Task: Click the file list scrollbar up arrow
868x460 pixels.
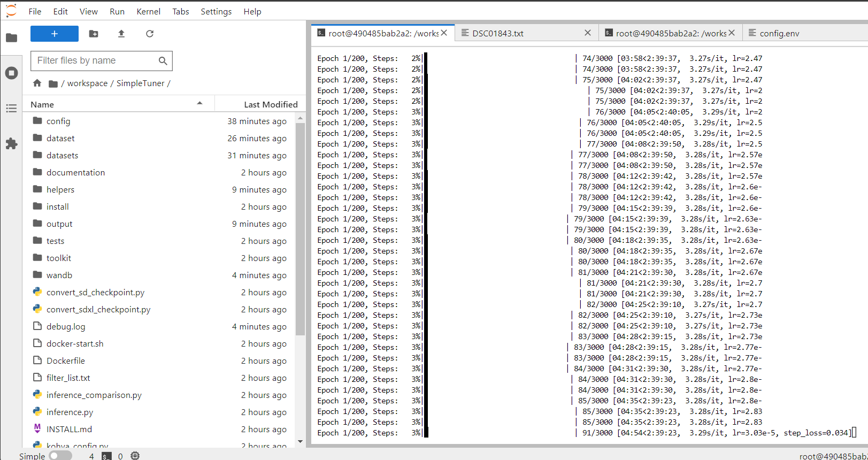Action: [x=300, y=118]
